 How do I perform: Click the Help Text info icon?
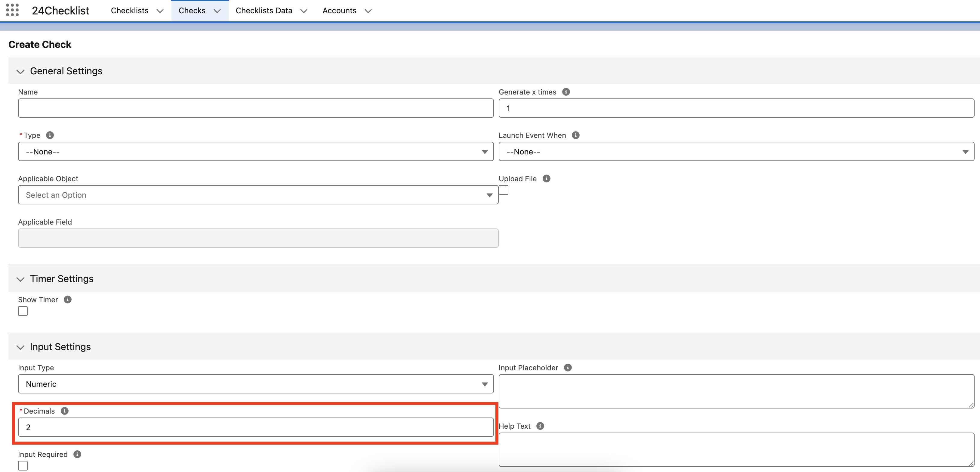(x=540, y=426)
